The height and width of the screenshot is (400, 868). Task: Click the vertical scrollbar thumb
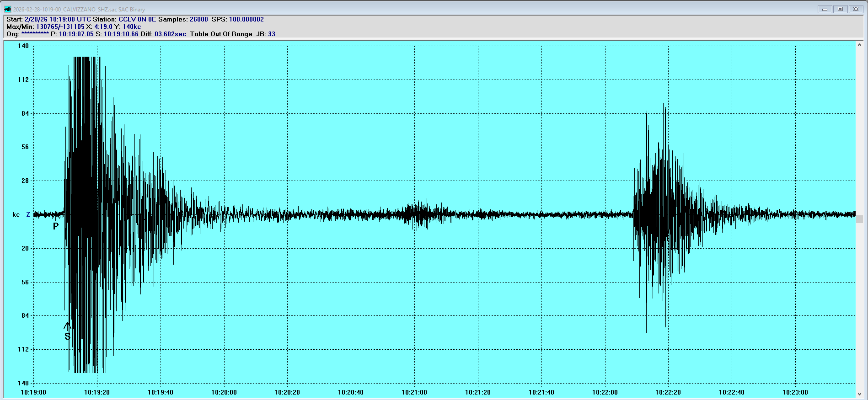[x=859, y=219]
